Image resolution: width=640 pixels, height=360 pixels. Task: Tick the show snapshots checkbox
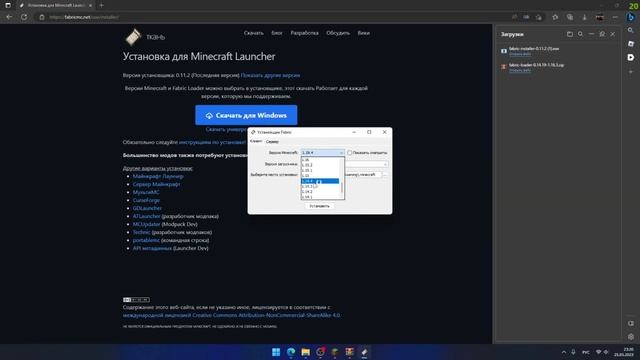349,153
